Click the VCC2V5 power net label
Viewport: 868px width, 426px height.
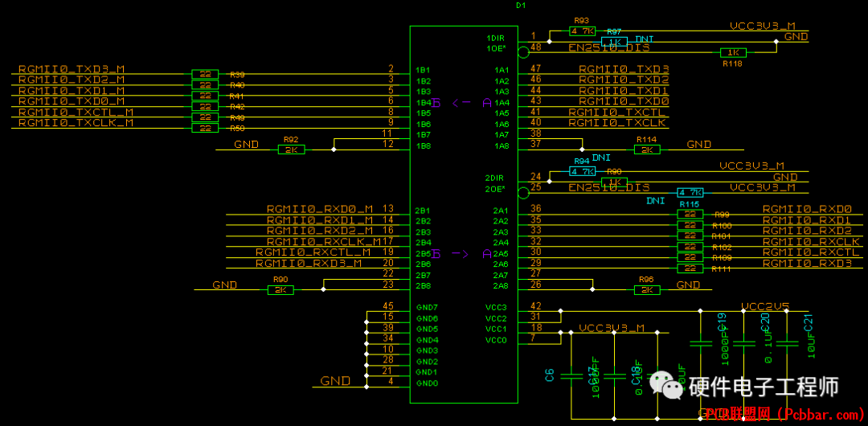[x=765, y=306]
